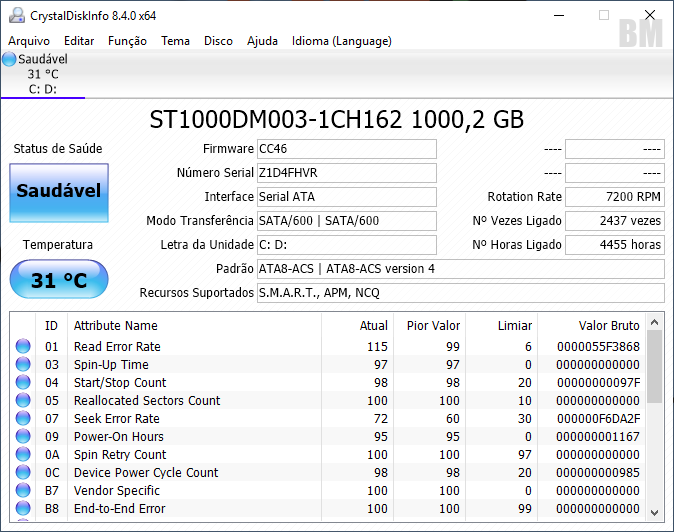Click the CrystalDiskInfo app icon in title bar
Image resolution: width=674 pixels, height=532 pixels.
17,15
